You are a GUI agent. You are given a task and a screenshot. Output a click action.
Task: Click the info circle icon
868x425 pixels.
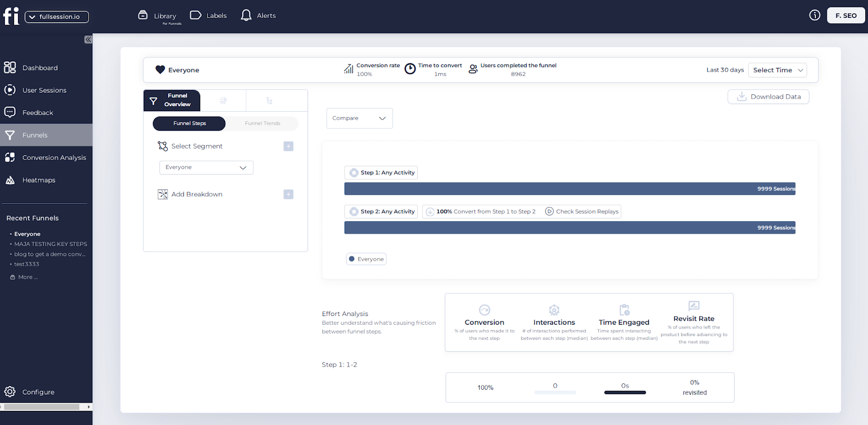[x=815, y=15]
